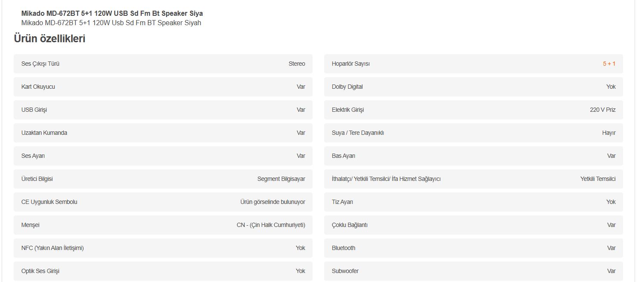Select the "Bluetooth" spec row
Viewport: 644px width, 282px height.
point(473,248)
